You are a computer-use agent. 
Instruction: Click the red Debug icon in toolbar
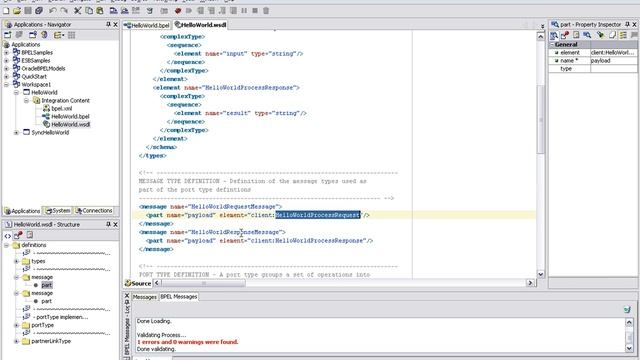(178, 11)
